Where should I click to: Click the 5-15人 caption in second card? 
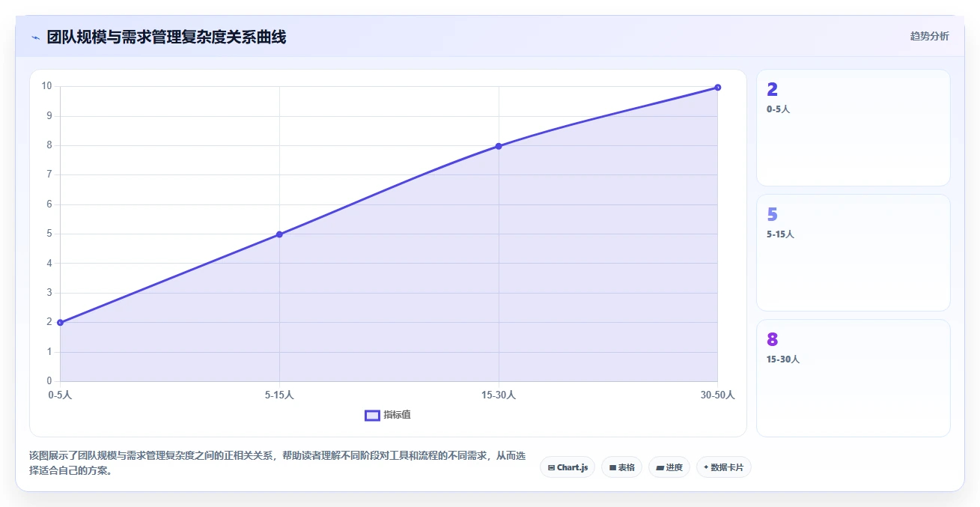780,234
